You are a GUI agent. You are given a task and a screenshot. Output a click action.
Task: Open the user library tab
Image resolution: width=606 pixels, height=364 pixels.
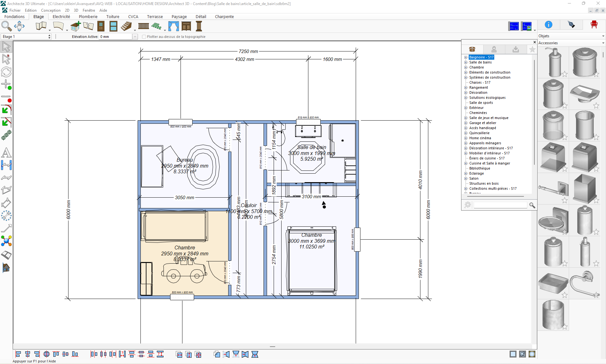tap(494, 49)
